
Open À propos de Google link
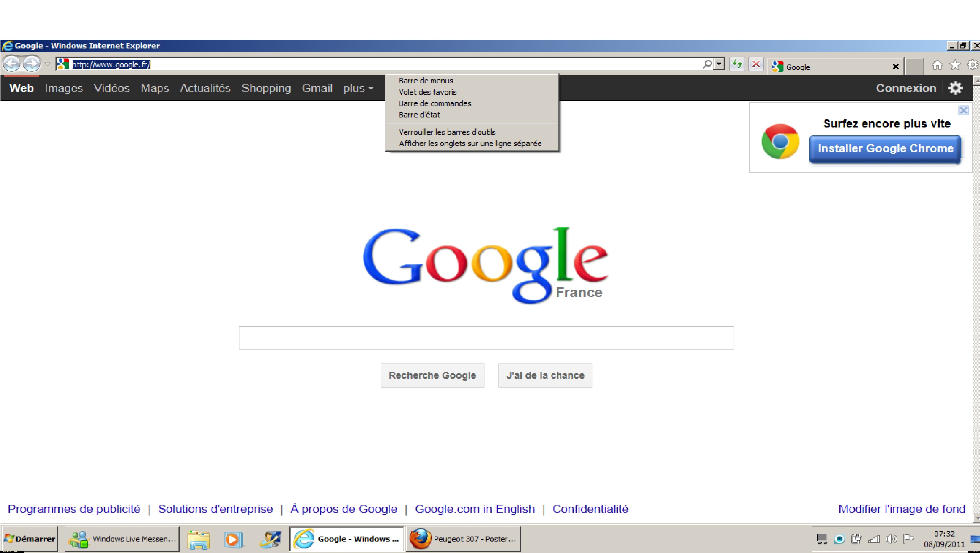pos(344,509)
